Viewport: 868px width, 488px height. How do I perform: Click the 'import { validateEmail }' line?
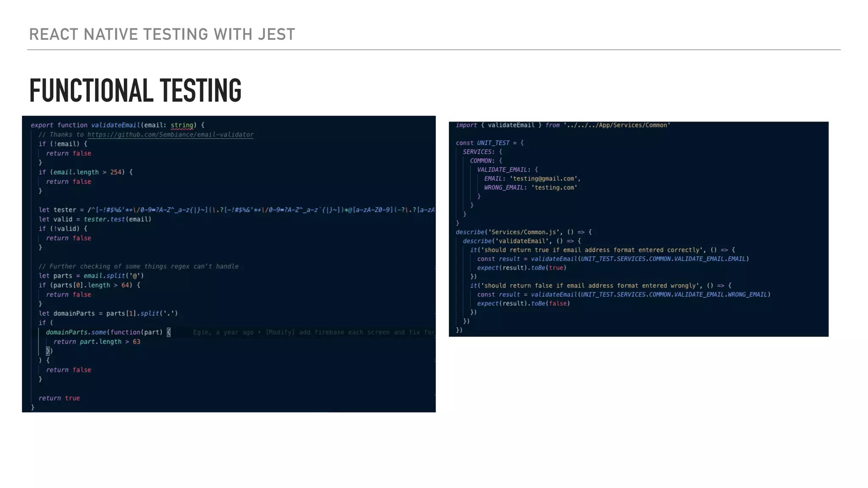point(563,125)
